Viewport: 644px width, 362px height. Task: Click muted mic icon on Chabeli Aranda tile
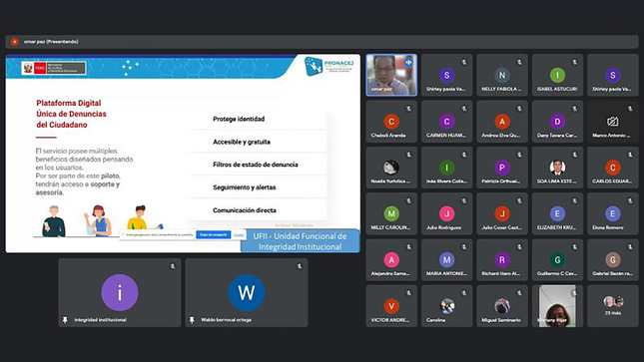tap(408, 109)
